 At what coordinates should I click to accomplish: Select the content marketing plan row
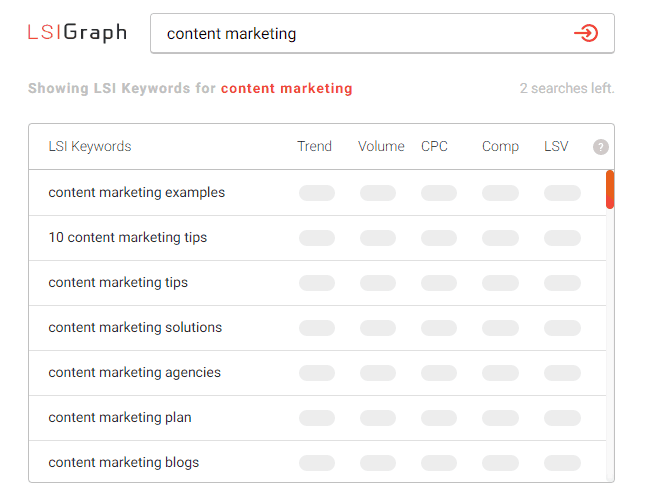pyautogui.click(x=317, y=418)
